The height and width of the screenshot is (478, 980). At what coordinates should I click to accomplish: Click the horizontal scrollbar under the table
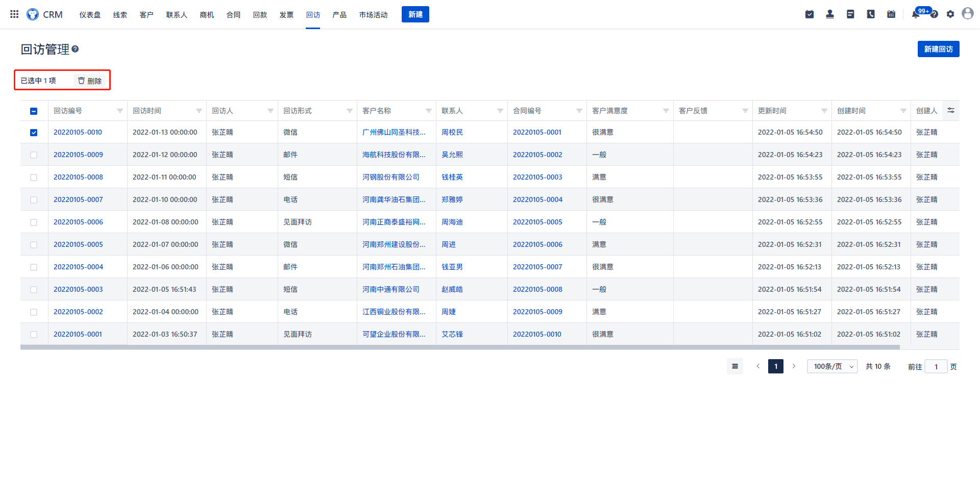point(460,347)
